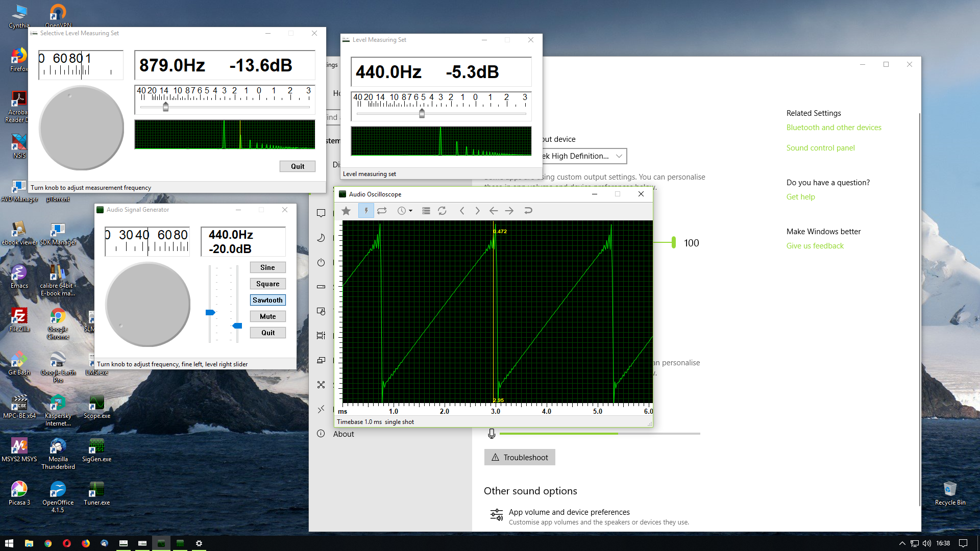Open the clock timebase dropdown in oscilloscope
The width and height of the screenshot is (980, 551).
405,211
